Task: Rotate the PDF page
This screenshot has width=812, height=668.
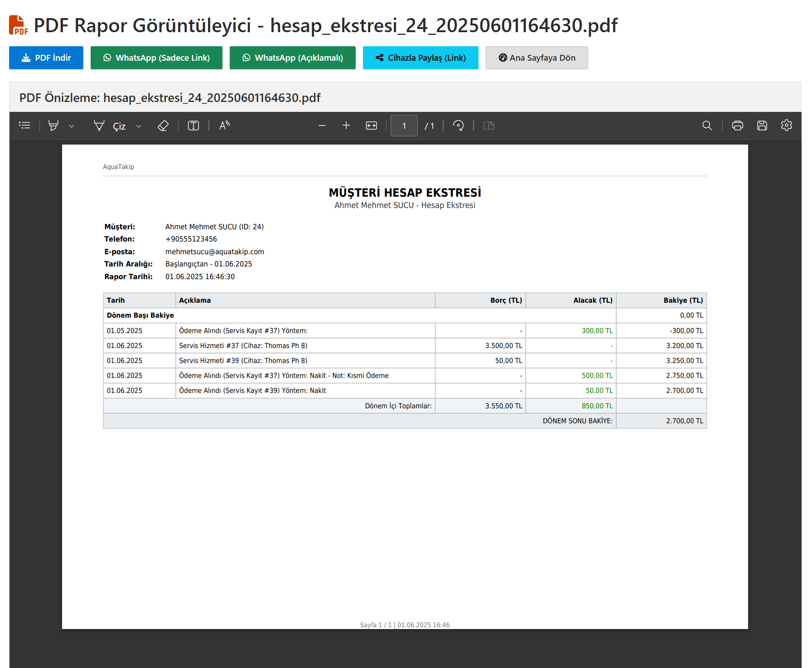Action: [x=458, y=126]
